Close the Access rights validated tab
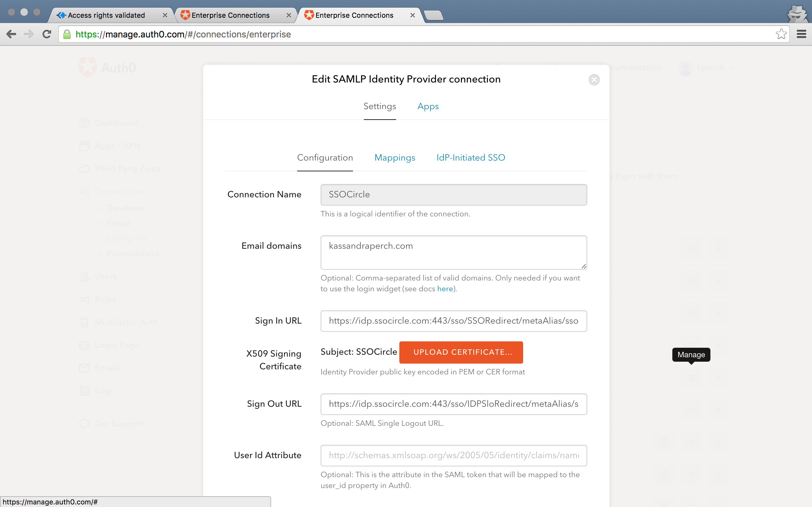The height and width of the screenshot is (507, 812). [165, 16]
